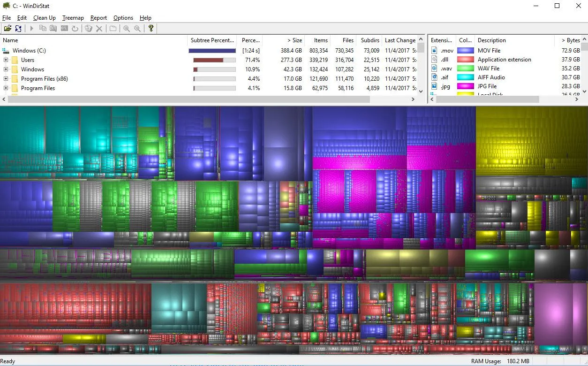
Task: Click the 71.4% percentage value
Action: pos(252,60)
